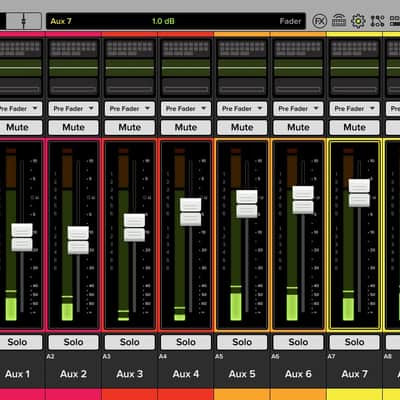The width and height of the screenshot is (400, 400).
Task: Open the FX view icon
Action: click(x=319, y=21)
